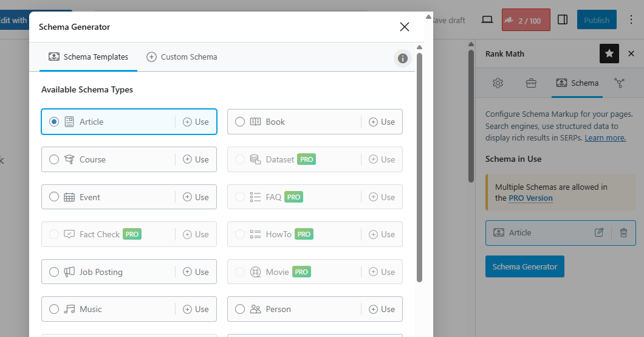Image resolution: width=644 pixels, height=337 pixels.
Task: Switch to the Schema Templates tab
Action: [89, 57]
